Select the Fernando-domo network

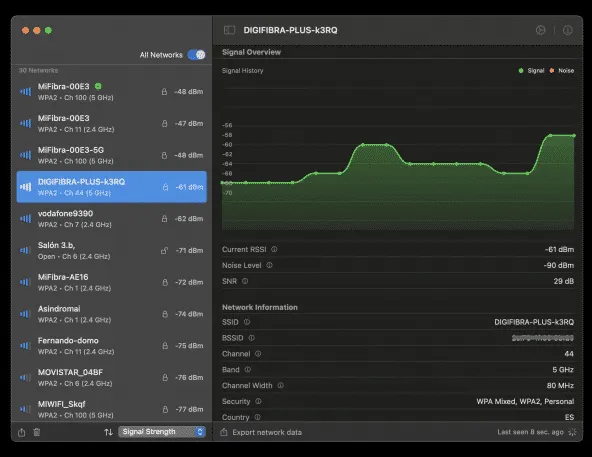click(111, 346)
